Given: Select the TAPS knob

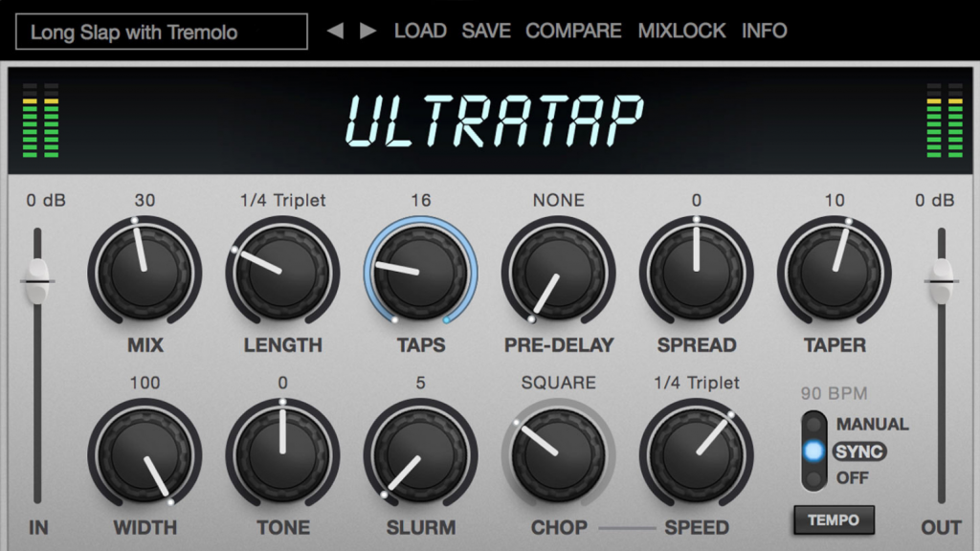Looking at the screenshot, I should [421, 271].
